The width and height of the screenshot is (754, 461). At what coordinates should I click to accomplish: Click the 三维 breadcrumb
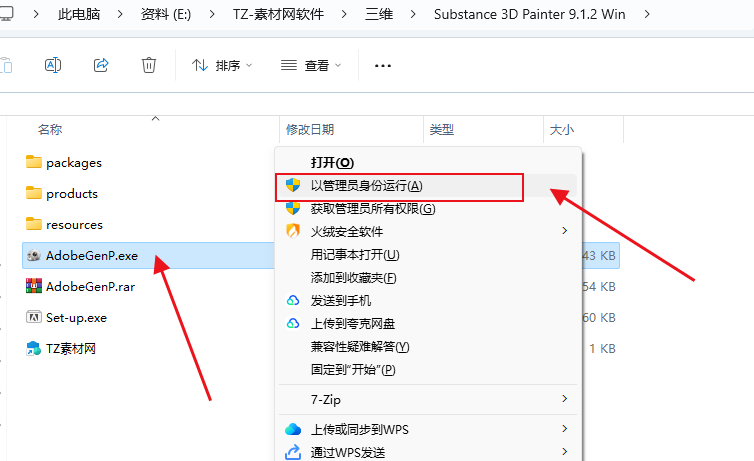click(378, 14)
